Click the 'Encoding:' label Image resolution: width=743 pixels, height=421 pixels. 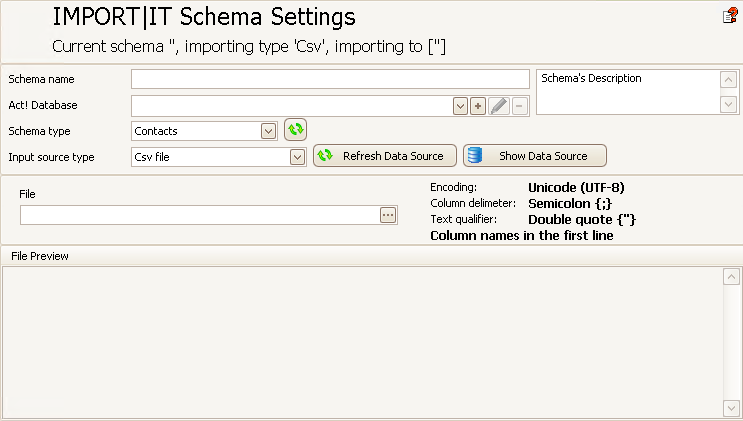[453, 187]
